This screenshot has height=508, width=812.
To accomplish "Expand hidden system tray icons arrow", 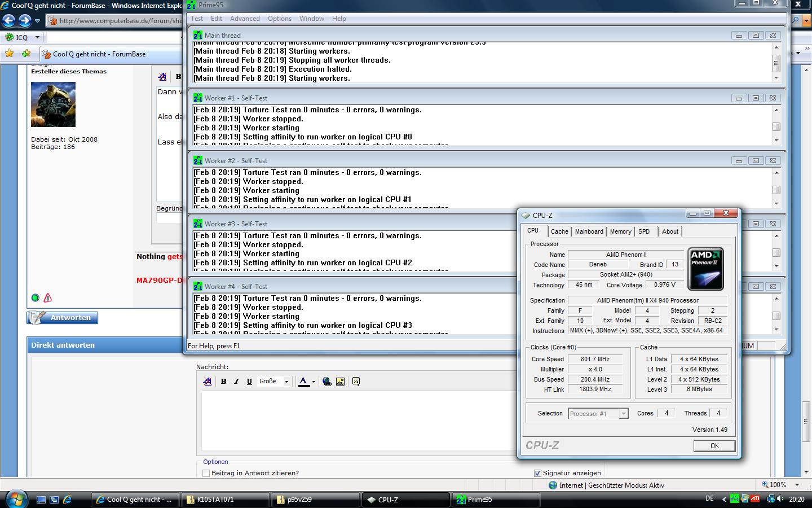I will tap(723, 499).
